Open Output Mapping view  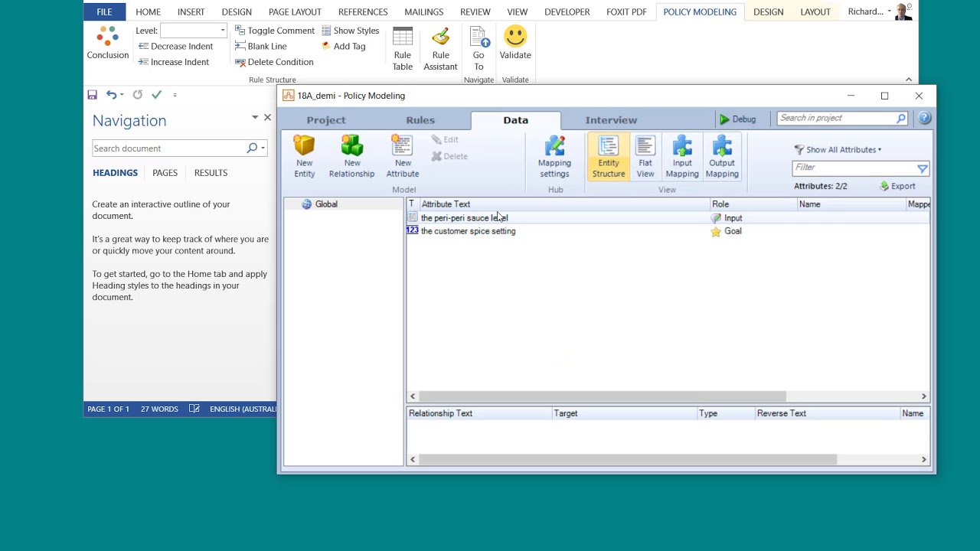[722, 157]
